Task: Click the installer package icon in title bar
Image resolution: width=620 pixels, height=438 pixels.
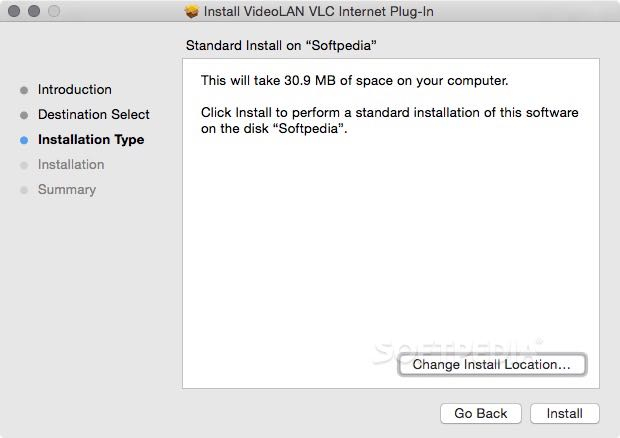Action: 192,11
